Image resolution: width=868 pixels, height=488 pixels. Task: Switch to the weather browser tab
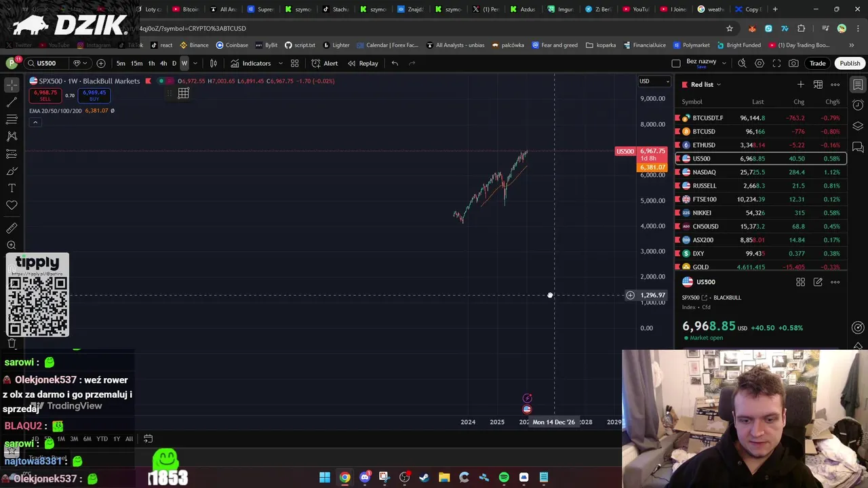pos(711,9)
